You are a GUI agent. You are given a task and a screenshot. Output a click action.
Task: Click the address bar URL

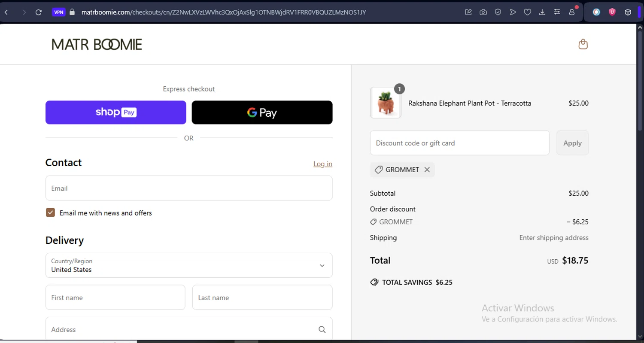[224, 12]
